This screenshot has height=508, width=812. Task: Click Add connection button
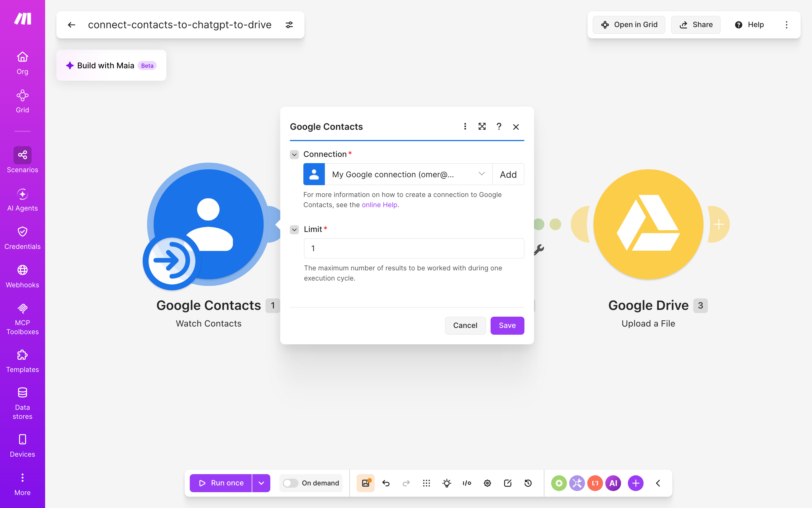(508, 174)
